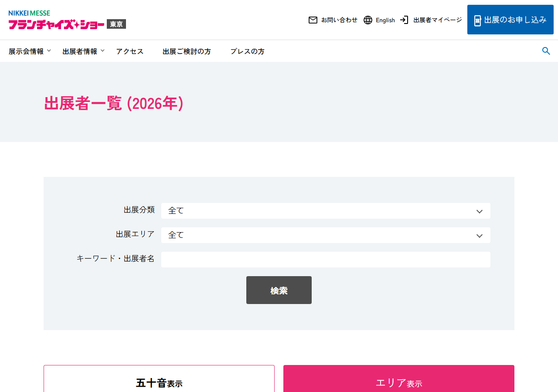Viewport: 558px width, 392px height.
Task: Open the 出展エリア dropdown
Action: [326, 235]
